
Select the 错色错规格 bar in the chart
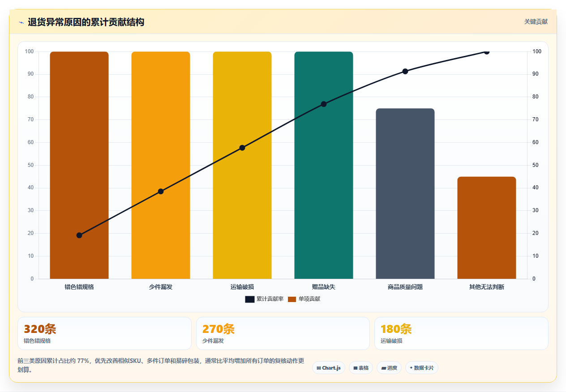pos(79,165)
